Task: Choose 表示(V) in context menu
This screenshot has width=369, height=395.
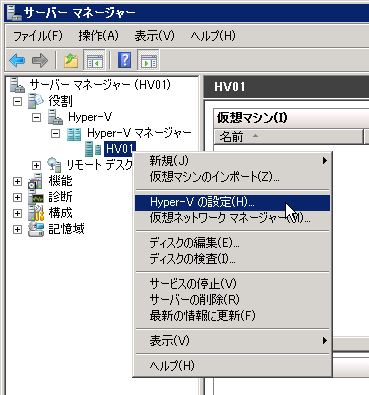Action: 232,341
